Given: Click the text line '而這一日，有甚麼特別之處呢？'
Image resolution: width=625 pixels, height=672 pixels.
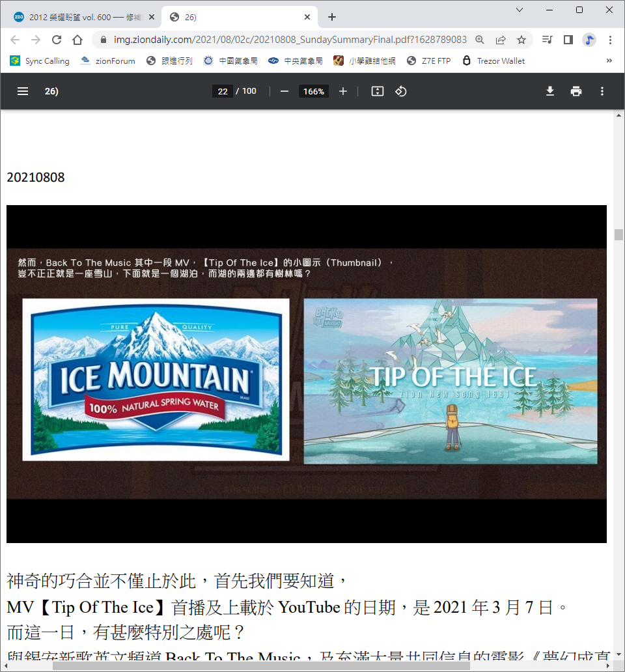Looking at the screenshot, I should [126, 632].
